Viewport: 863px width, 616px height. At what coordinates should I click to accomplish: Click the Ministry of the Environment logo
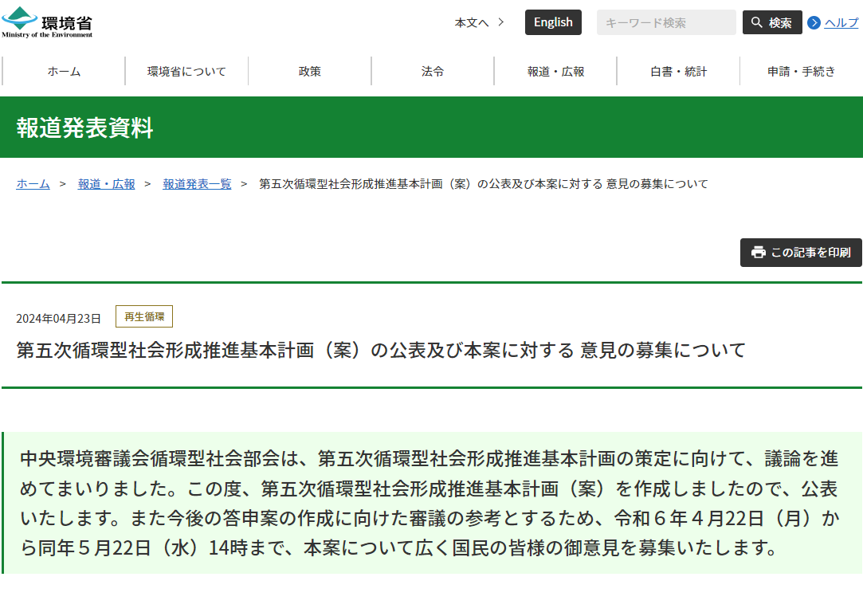click(x=47, y=22)
